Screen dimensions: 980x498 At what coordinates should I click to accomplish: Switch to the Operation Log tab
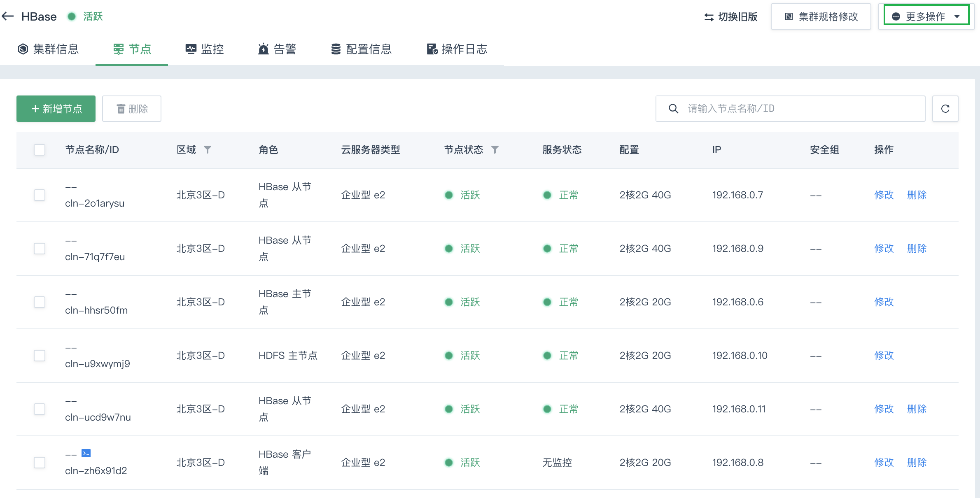point(457,49)
